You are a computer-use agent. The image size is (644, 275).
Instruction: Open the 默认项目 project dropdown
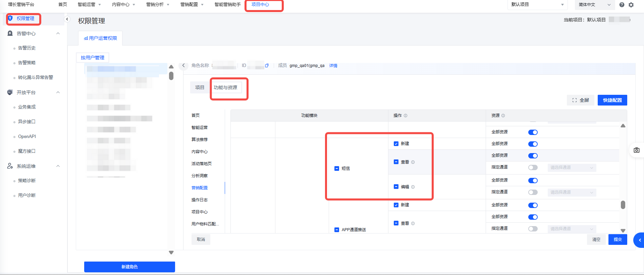[x=537, y=5]
